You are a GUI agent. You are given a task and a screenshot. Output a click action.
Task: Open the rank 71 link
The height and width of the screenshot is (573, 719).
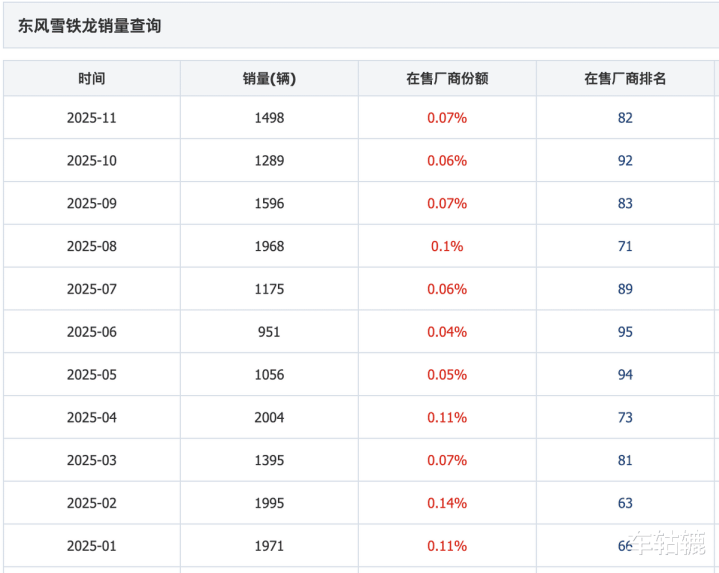pyautogui.click(x=625, y=246)
